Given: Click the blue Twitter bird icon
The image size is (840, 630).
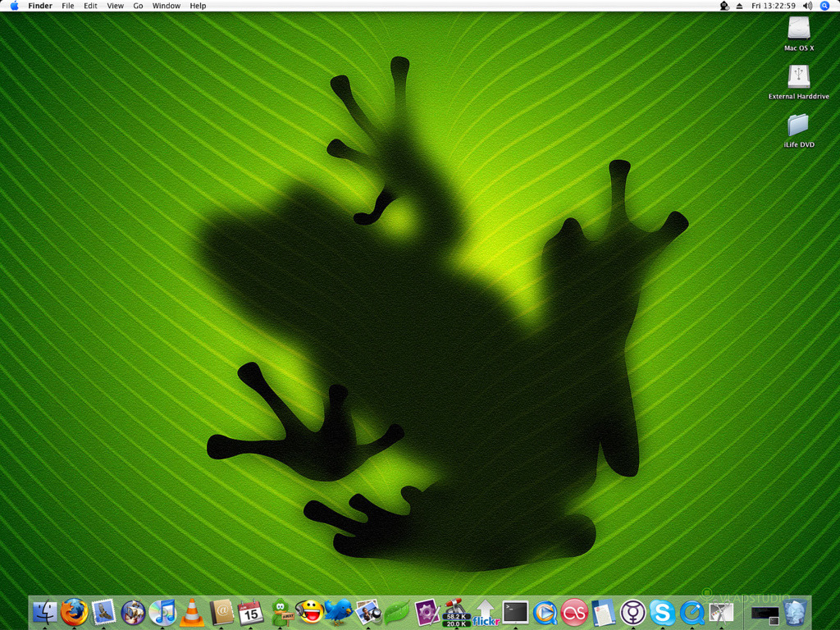Looking at the screenshot, I should tap(338, 612).
